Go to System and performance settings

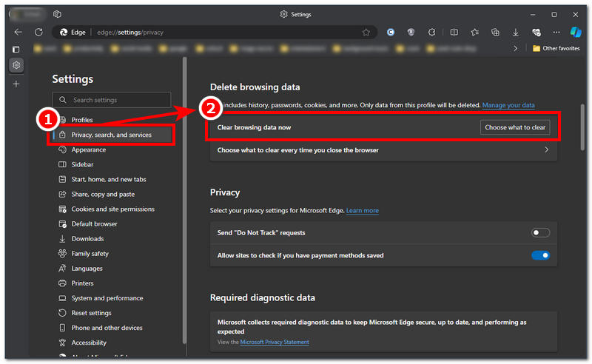pyautogui.click(x=107, y=298)
